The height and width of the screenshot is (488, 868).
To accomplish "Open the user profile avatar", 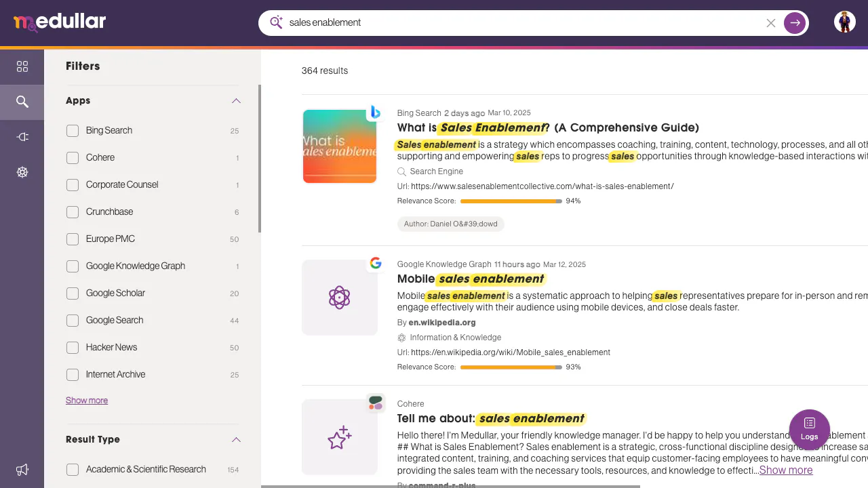I will point(845,22).
